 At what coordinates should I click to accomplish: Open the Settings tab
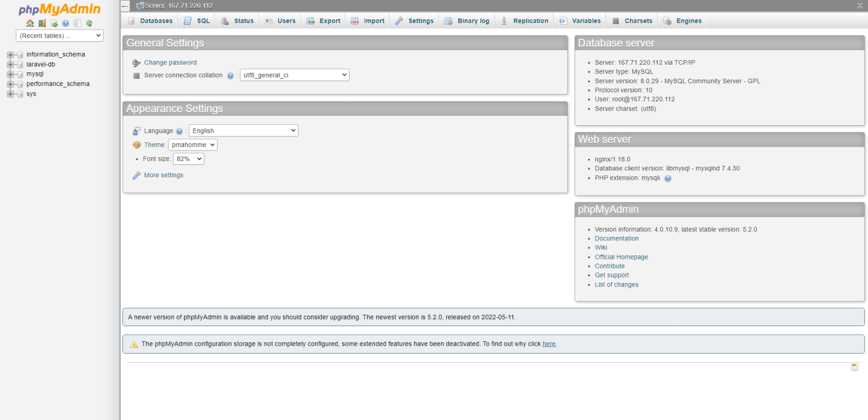click(x=414, y=21)
